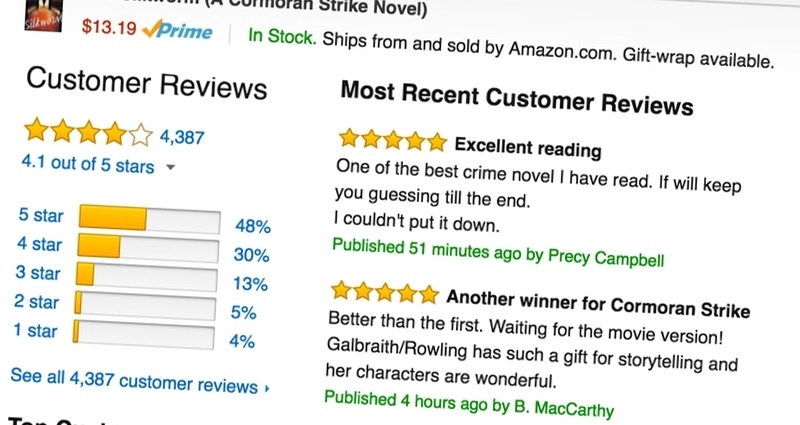Click reviewer name Precy Campbell
This screenshot has width=800, height=425.
[606, 257]
